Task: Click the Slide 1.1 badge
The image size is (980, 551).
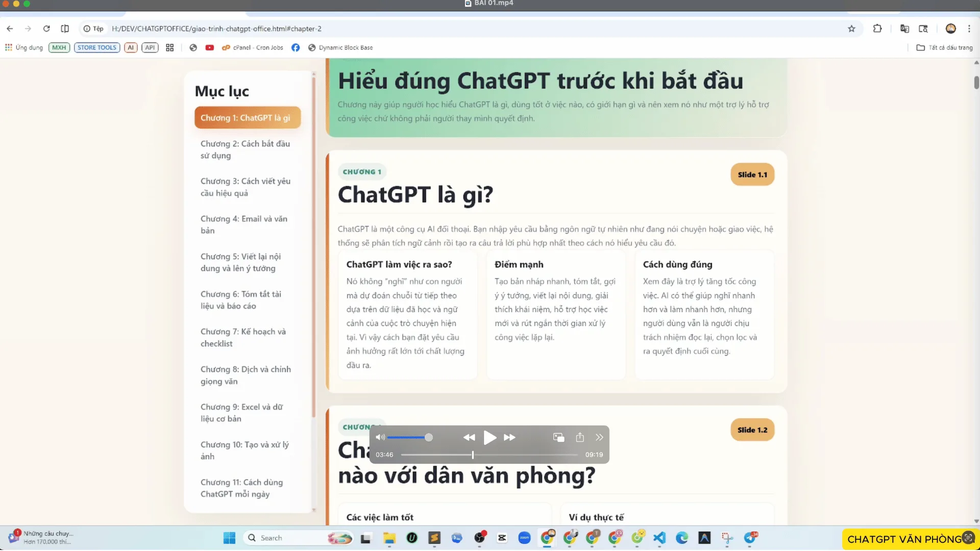Action: [752, 174]
